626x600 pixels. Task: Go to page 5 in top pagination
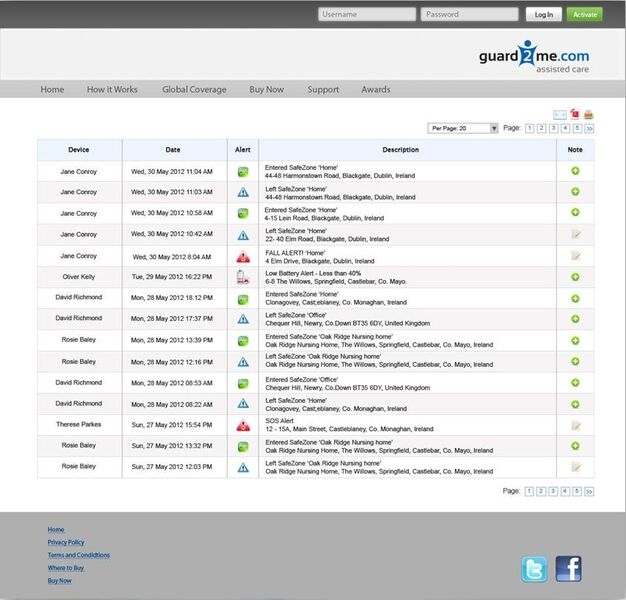(577, 128)
